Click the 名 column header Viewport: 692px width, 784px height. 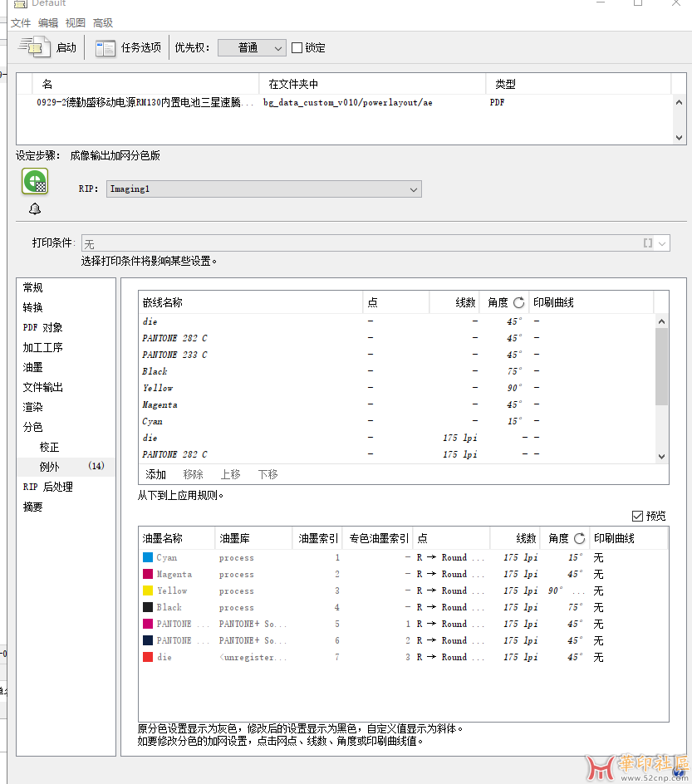pos(145,84)
